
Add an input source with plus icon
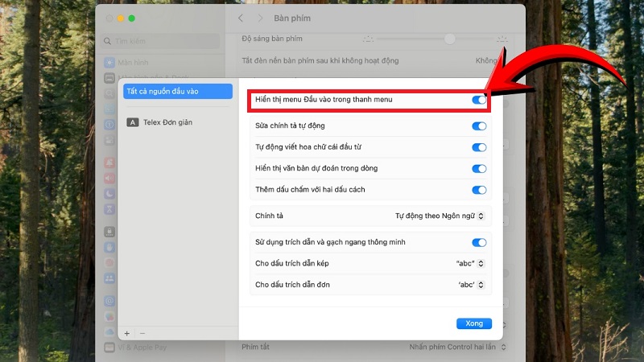point(126,332)
